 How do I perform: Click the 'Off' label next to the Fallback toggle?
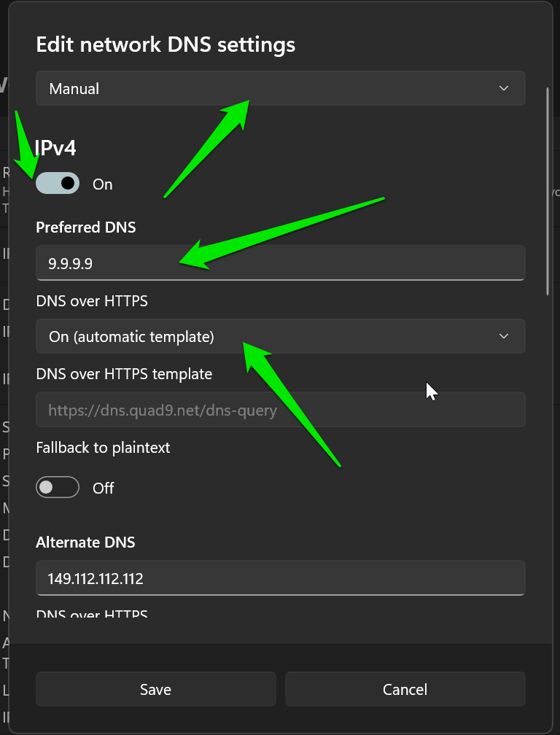click(103, 488)
